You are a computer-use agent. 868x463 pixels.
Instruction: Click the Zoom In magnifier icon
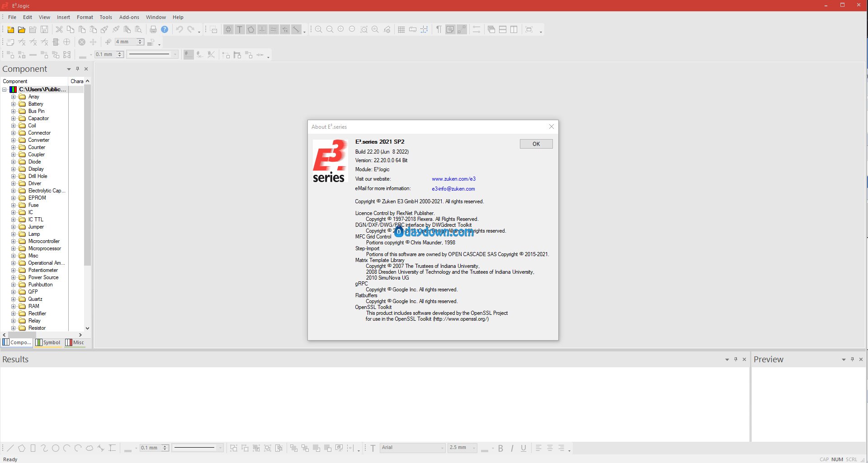point(319,30)
